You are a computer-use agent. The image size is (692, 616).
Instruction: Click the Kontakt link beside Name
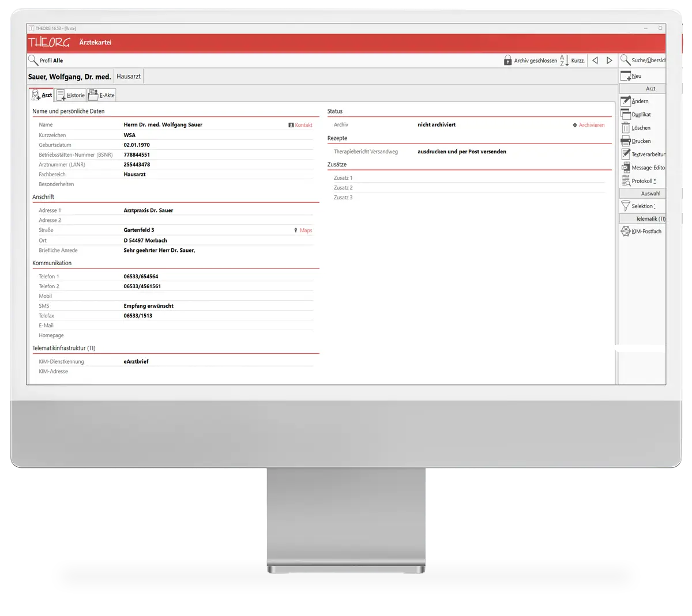303,125
